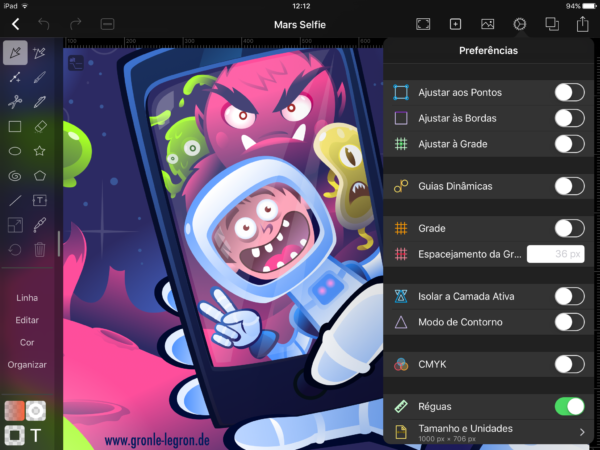
Task: Select the Polygon tool
Action: (x=39, y=176)
